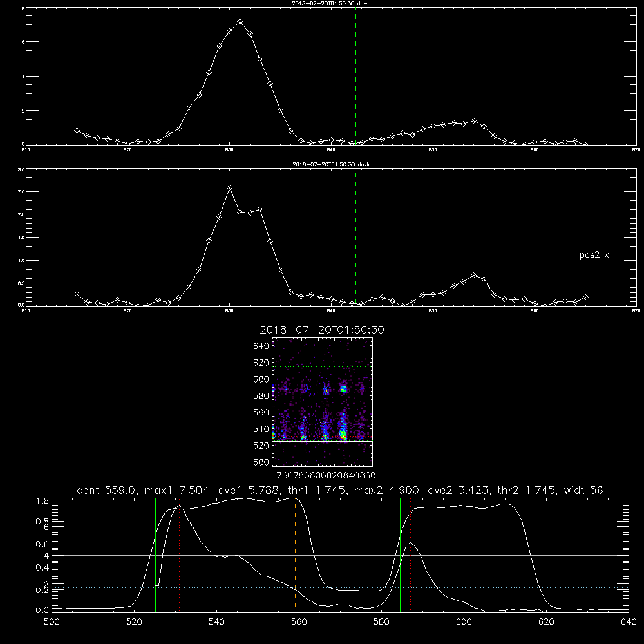Viewport: 644px width, 644px height.
Task: Click left green dashed line in dawn plot
Action: pos(205,77)
